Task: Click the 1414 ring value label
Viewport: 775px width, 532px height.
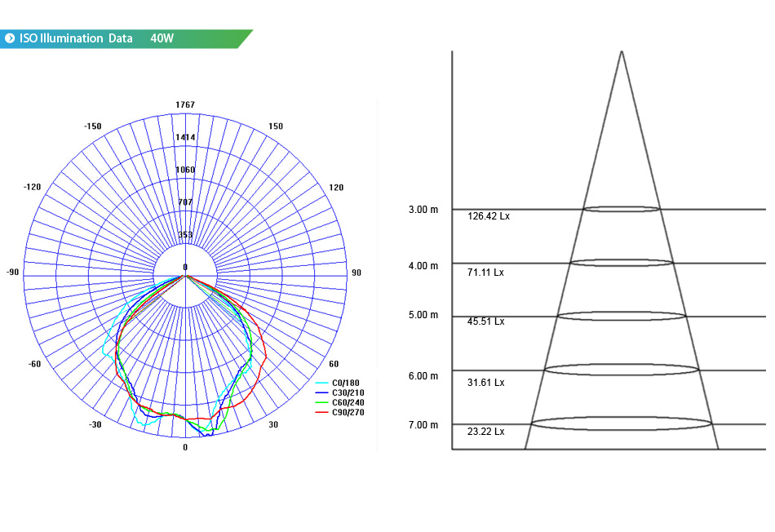Action: point(185,137)
